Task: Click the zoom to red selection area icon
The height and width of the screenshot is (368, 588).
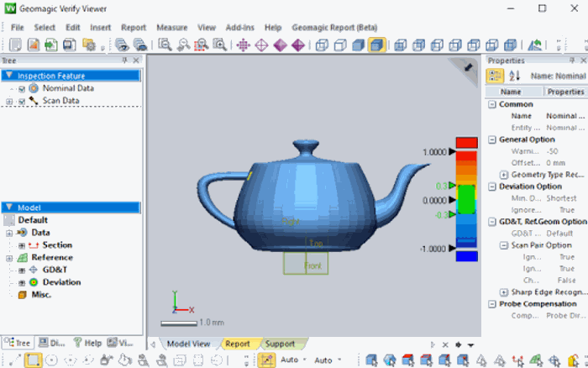Action: pos(202,45)
